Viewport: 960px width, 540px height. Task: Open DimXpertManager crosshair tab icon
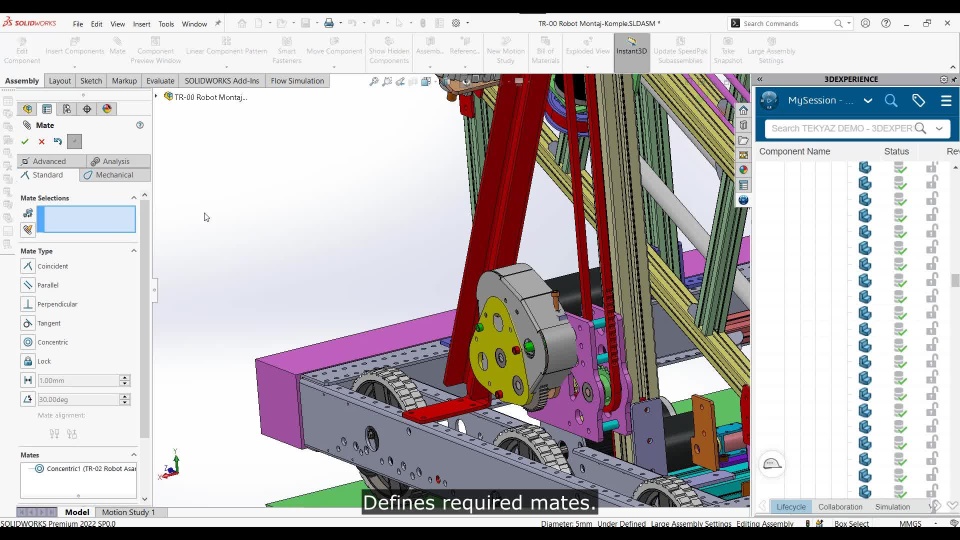[87, 109]
